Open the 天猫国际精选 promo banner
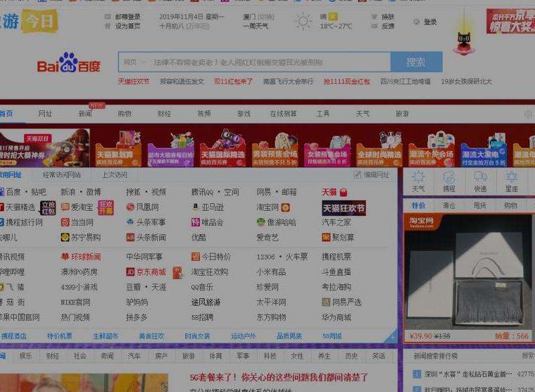This screenshot has height=392, width=535. [x=223, y=149]
